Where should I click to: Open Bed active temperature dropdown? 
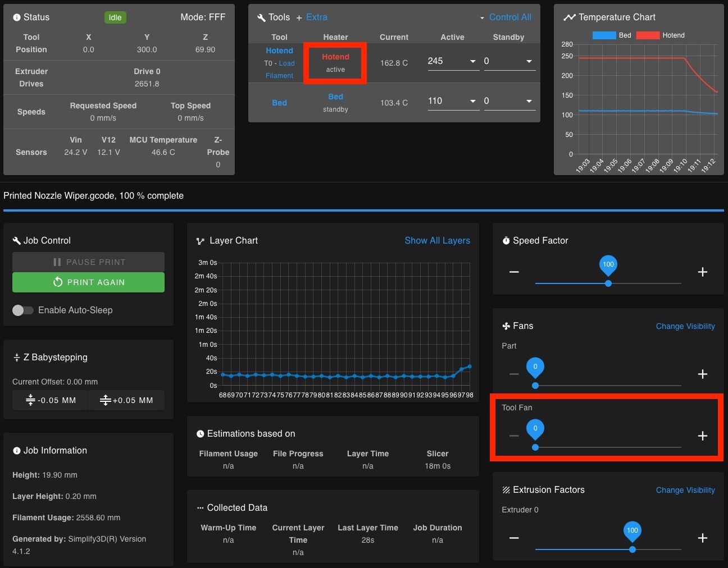473,101
